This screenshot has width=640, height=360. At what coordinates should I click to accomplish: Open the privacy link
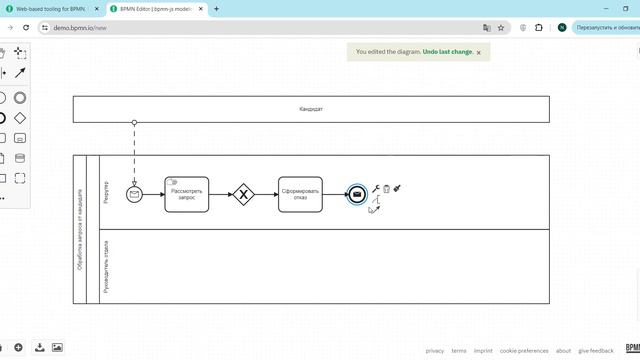tap(434, 351)
